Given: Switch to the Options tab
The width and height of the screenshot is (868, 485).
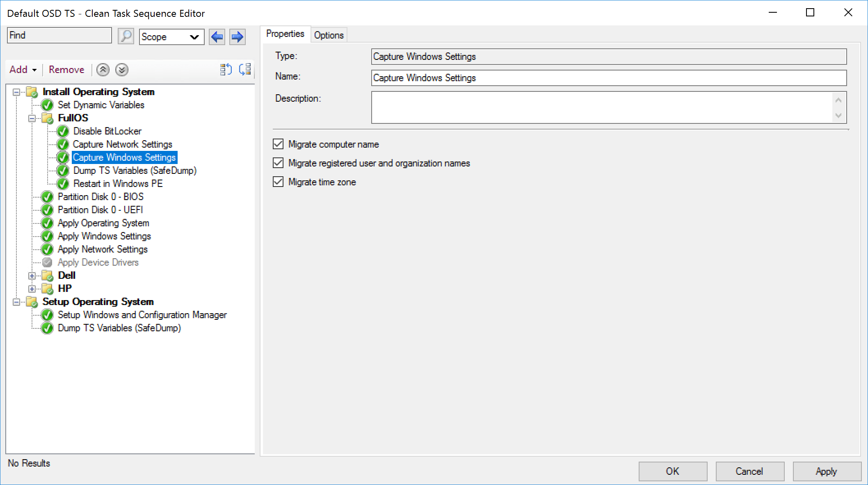Looking at the screenshot, I should 329,35.
